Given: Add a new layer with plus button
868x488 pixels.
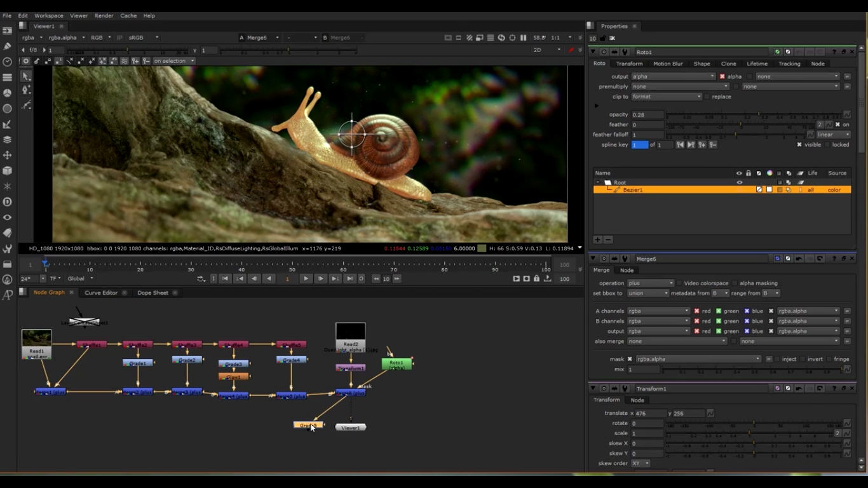Looking at the screenshot, I should 597,240.
